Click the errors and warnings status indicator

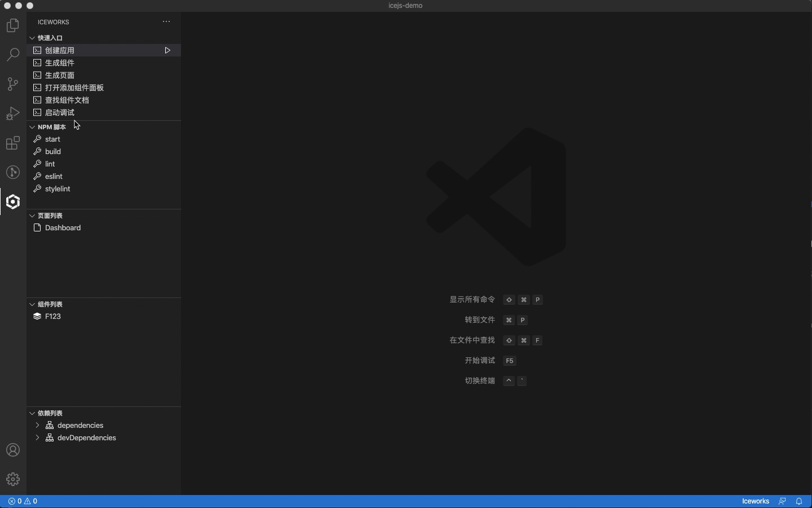(x=23, y=501)
